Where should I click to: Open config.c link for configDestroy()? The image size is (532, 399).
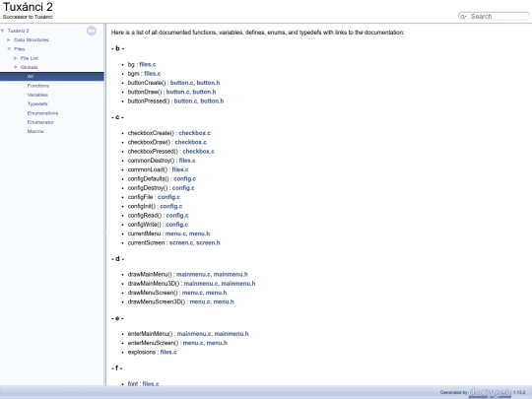coord(183,188)
